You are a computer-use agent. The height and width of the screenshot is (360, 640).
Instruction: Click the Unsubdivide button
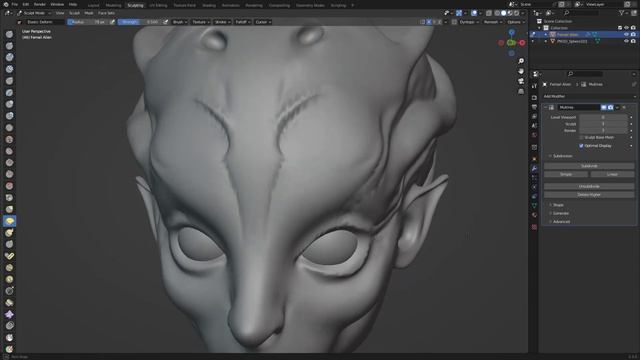(x=589, y=187)
